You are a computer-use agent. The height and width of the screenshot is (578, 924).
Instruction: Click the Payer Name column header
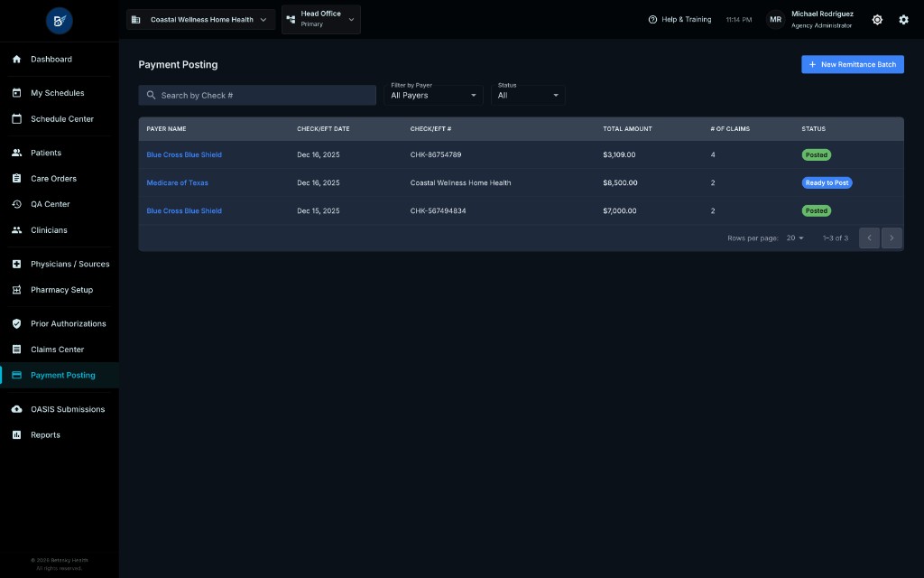pos(166,128)
